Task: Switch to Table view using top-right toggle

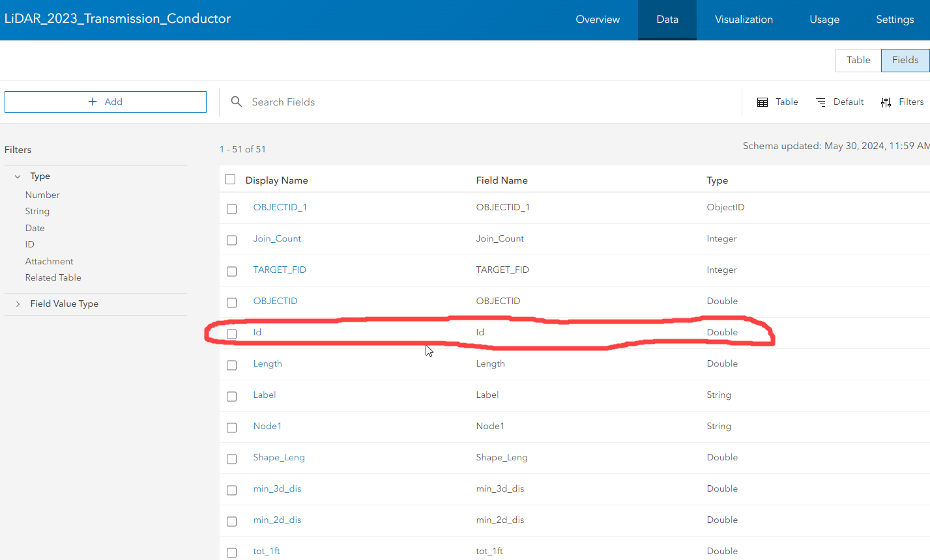Action: tap(858, 60)
